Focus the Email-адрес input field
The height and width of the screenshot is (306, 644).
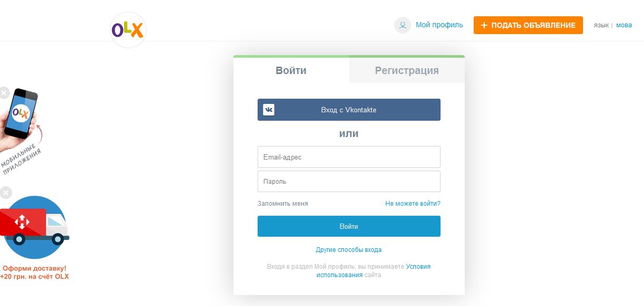coord(349,157)
